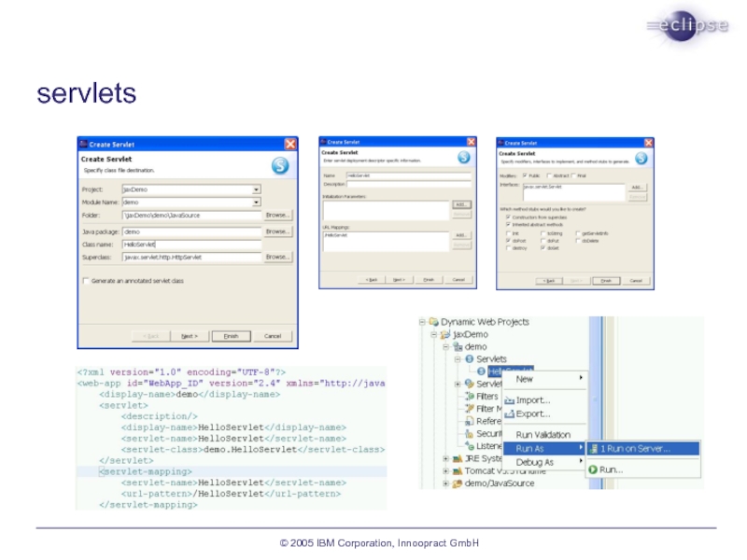Click Finish in the method stubs dialog
Screen dimensions: 747x560
coord(606,281)
